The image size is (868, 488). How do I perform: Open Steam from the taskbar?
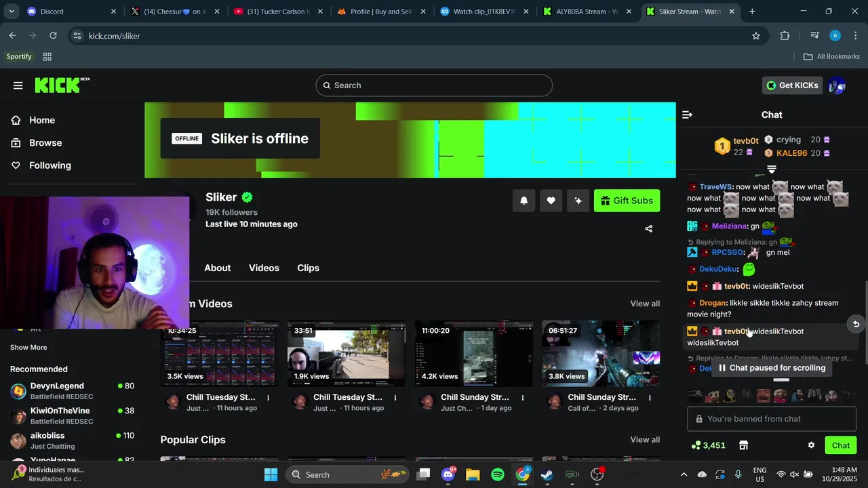click(547, 474)
